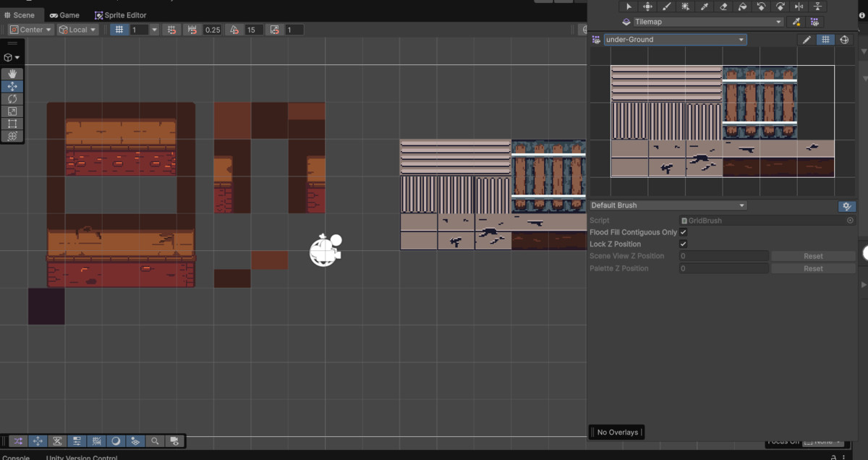Click Reset next to Scene View Z Position
868x460 pixels.
pos(813,256)
